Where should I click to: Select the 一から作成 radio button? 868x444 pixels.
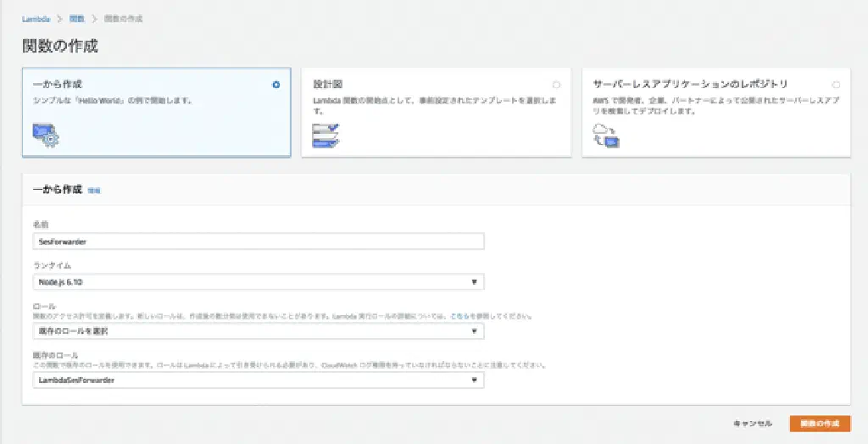click(276, 85)
